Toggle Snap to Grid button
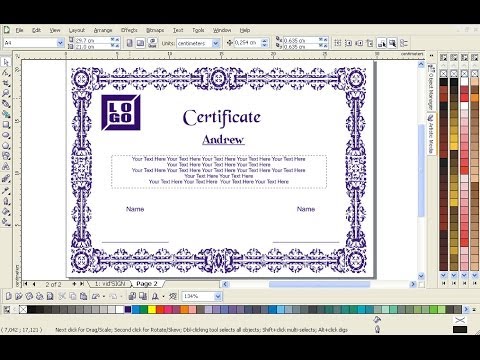480x360 pixels. pos(338,43)
